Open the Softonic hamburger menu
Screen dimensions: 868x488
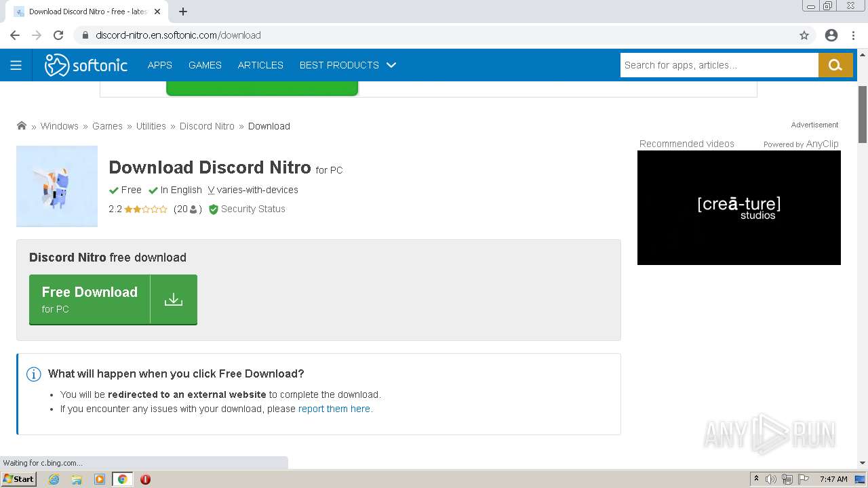(x=16, y=65)
